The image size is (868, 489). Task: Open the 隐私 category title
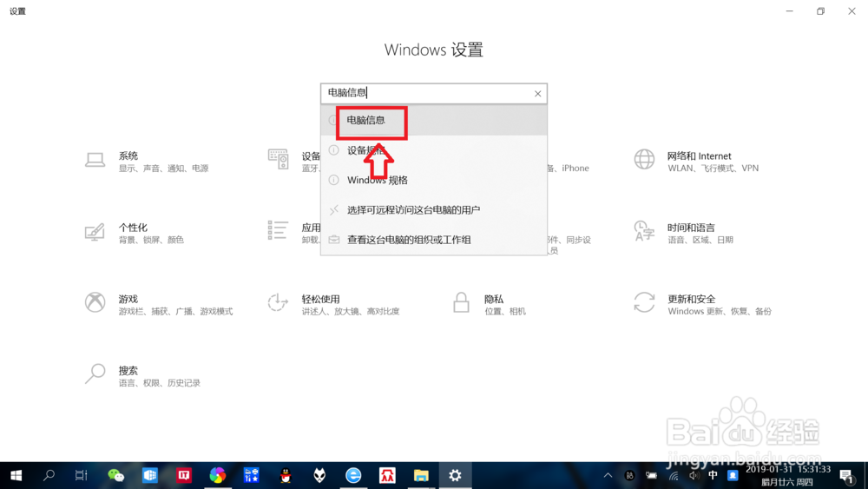494,299
